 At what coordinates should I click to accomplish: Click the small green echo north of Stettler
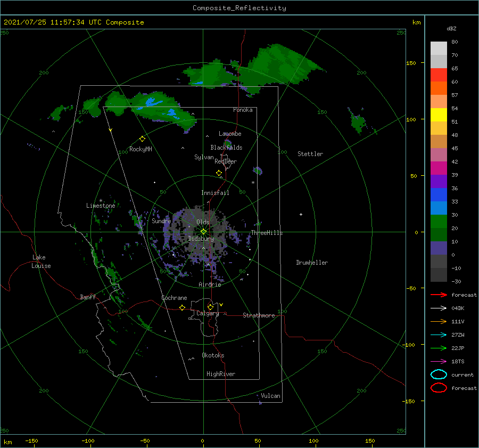click(358, 121)
